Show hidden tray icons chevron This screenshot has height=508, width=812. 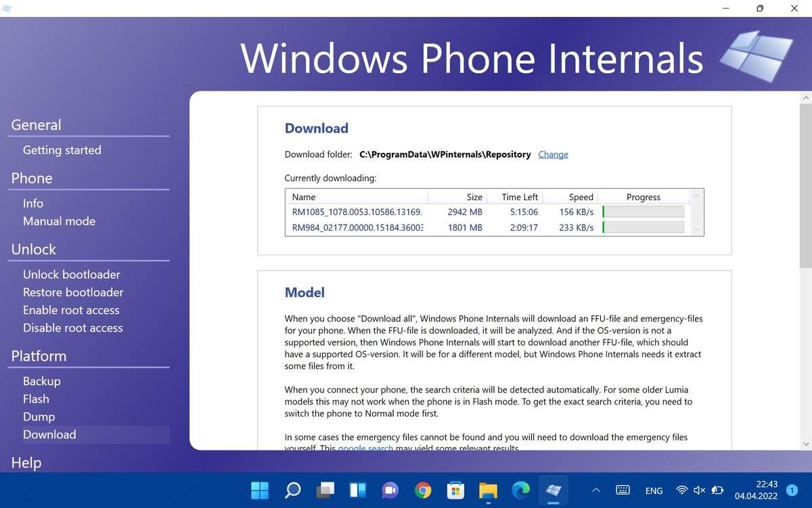coord(596,490)
